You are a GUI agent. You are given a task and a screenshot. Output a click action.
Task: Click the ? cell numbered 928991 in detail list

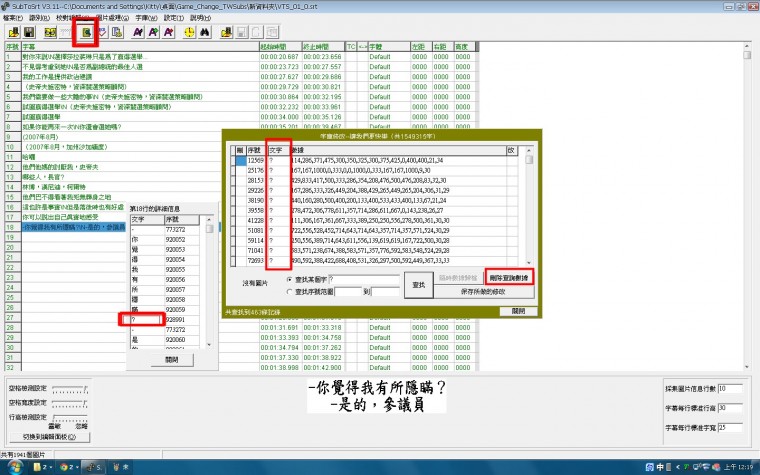click(x=147, y=320)
